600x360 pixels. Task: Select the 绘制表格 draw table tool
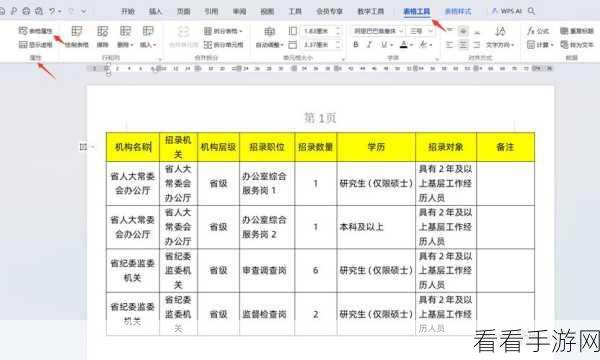click(77, 37)
